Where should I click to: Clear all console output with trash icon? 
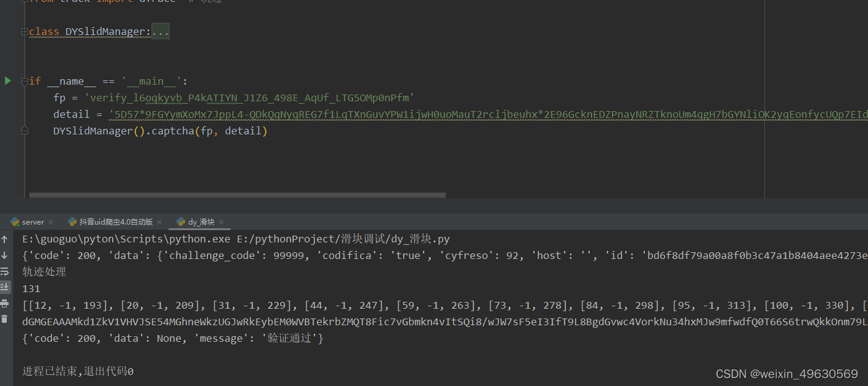pyautogui.click(x=5, y=319)
